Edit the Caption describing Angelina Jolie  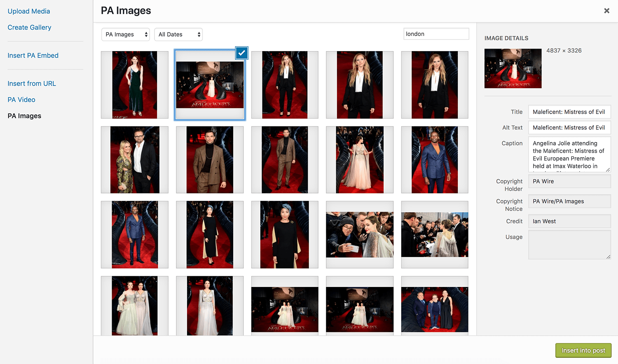point(569,154)
